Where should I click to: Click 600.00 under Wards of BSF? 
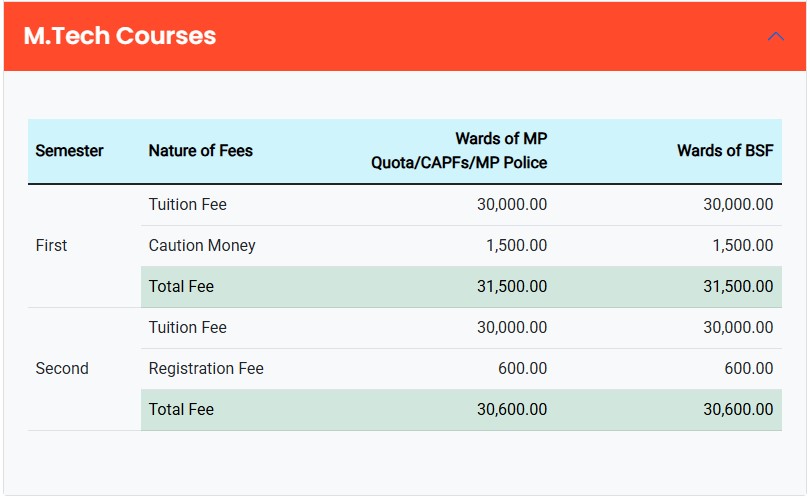click(x=748, y=369)
